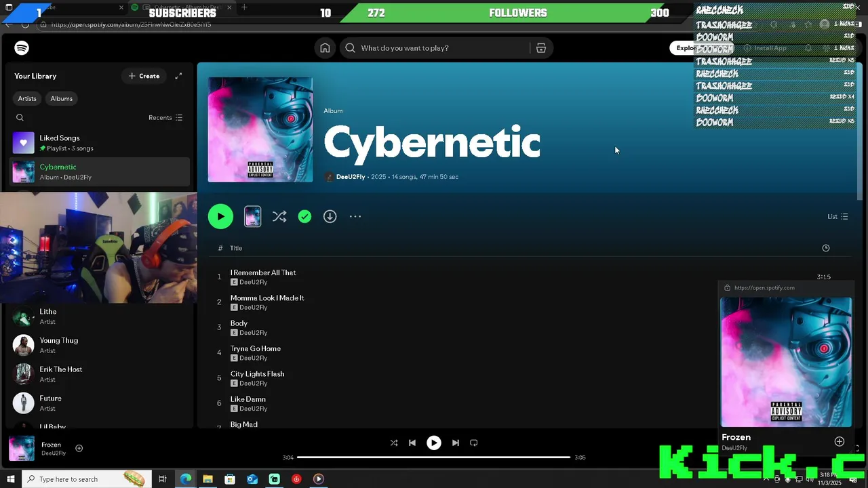Click the Title column header
The height and width of the screenshot is (488, 868).
[236, 248]
